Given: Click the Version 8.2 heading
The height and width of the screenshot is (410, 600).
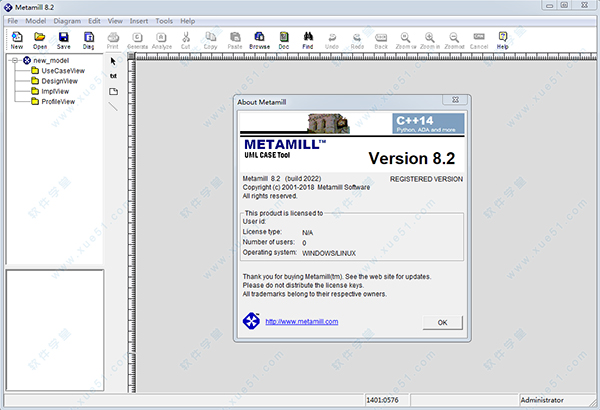Looking at the screenshot, I should click(x=412, y=158).
